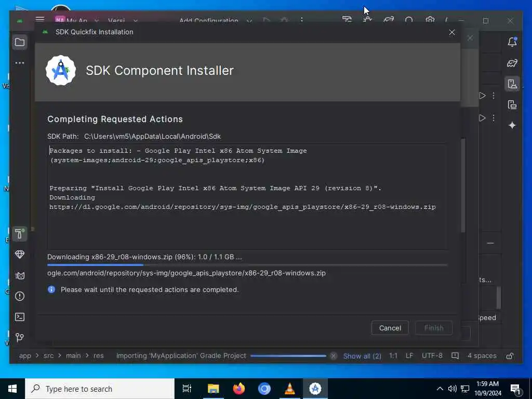
Task: Show hidden tray icons chevron
Action: [440, 389]
